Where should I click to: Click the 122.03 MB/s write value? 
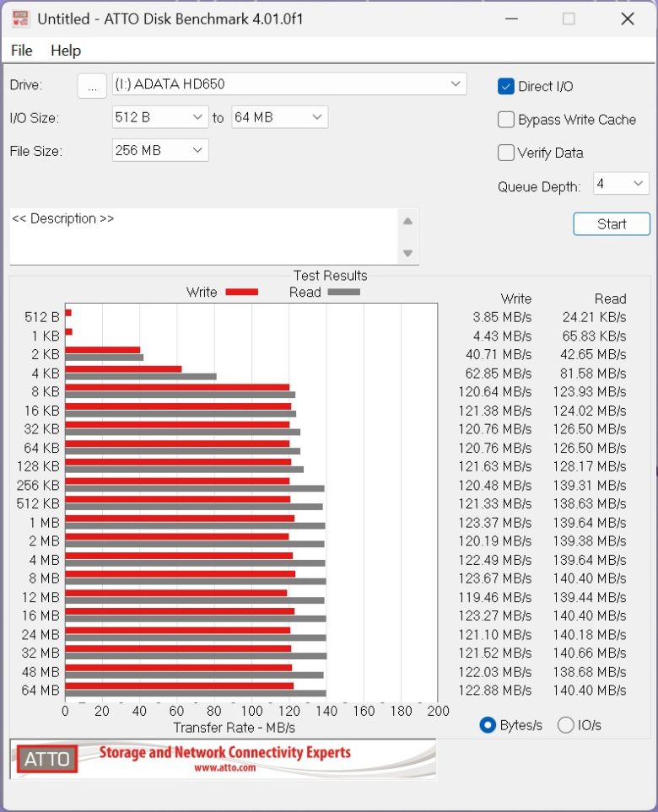[495, 672]
